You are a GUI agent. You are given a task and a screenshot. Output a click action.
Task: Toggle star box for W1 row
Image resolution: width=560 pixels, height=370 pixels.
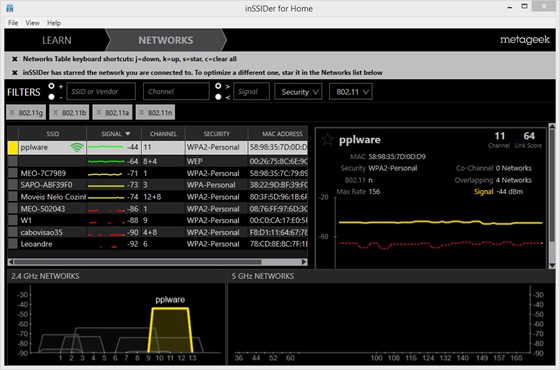pos(13,220)
